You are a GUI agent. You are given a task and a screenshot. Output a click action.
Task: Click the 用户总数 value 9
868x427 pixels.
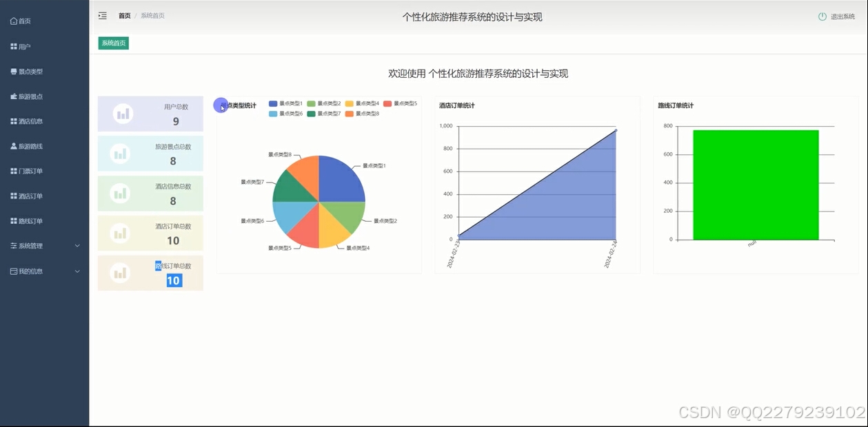(x=176, y=121)
